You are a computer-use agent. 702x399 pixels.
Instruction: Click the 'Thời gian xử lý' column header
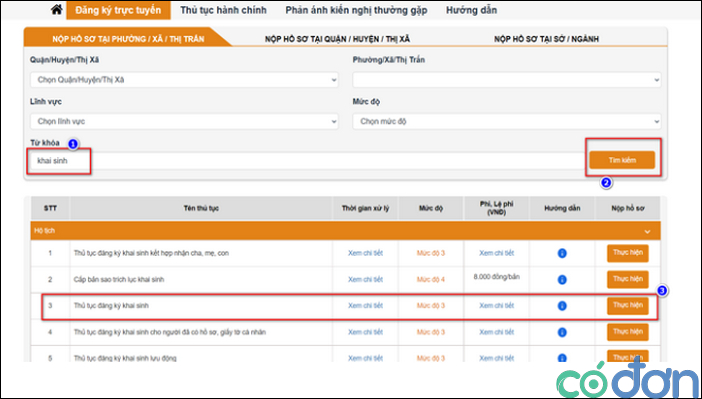(365, 208)
